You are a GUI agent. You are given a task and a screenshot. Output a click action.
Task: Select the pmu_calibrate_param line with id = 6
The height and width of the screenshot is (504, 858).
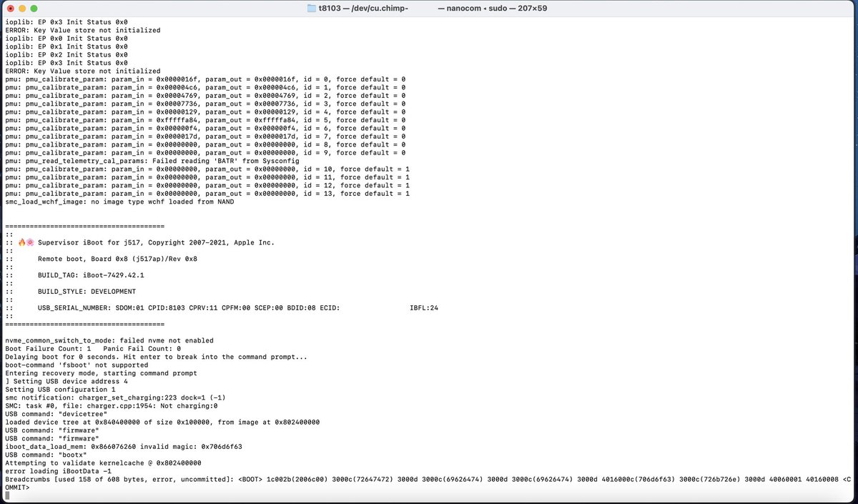[205, 128]
